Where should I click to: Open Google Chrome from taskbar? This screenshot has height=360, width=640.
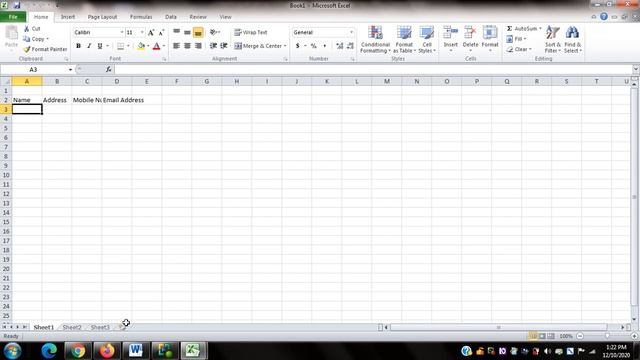point(78,350)
